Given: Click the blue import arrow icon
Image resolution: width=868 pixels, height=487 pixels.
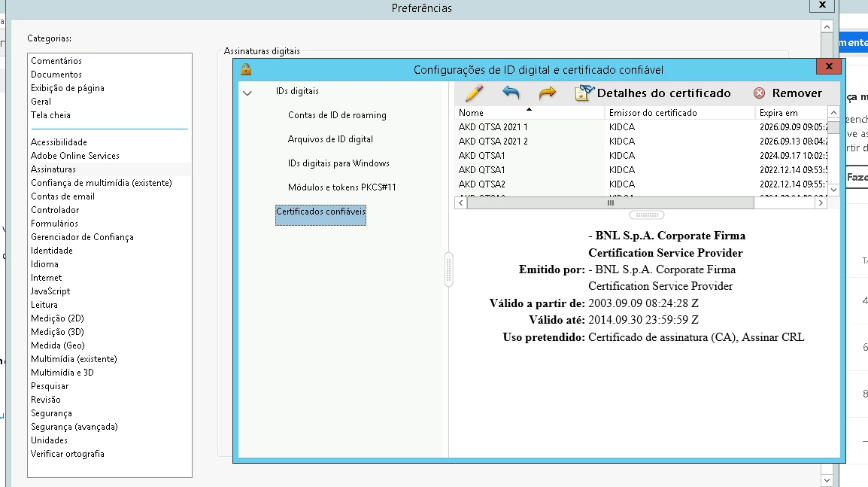Looking at the screenshot, I should 511,93.
